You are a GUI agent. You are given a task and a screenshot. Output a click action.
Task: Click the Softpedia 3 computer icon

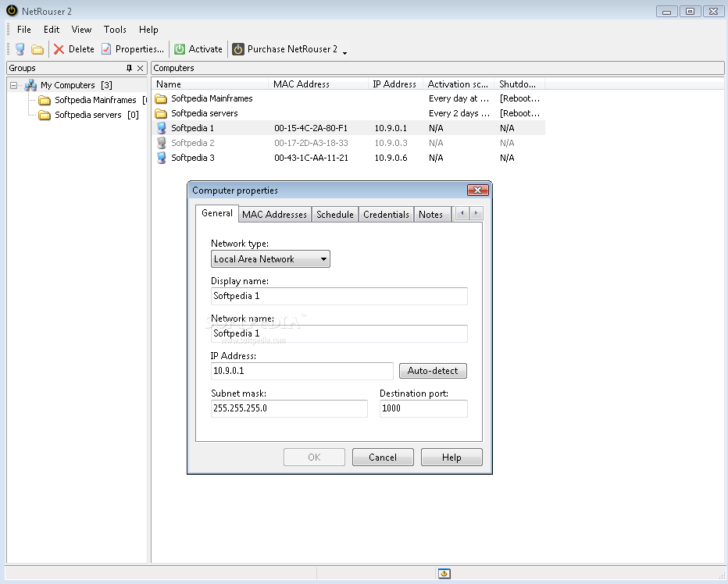(161, 158)
